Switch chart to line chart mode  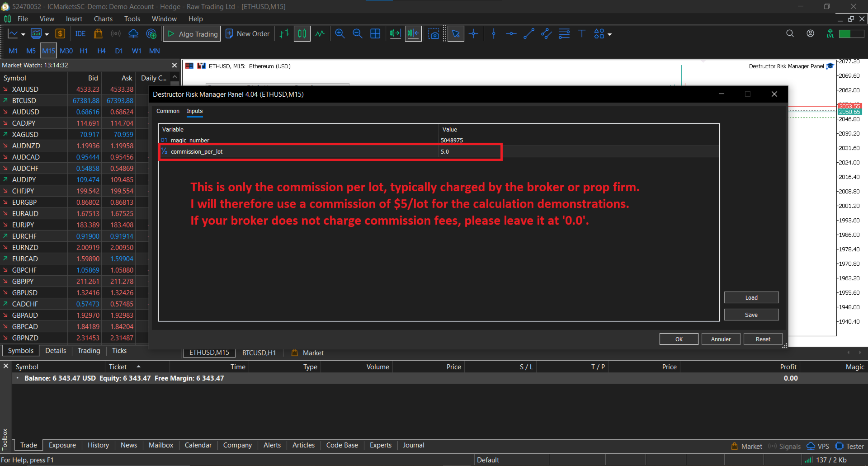320,34
